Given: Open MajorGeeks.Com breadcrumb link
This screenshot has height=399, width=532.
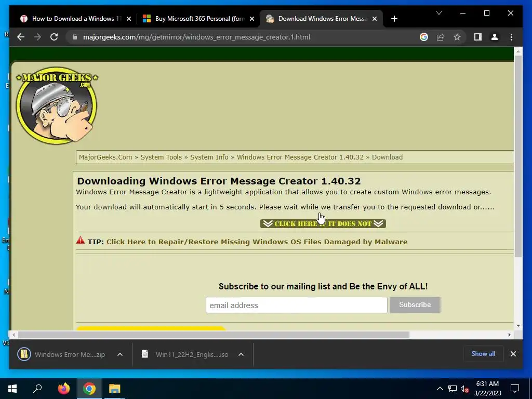Looking at the screenshot, I should click(x=105, y=157).
